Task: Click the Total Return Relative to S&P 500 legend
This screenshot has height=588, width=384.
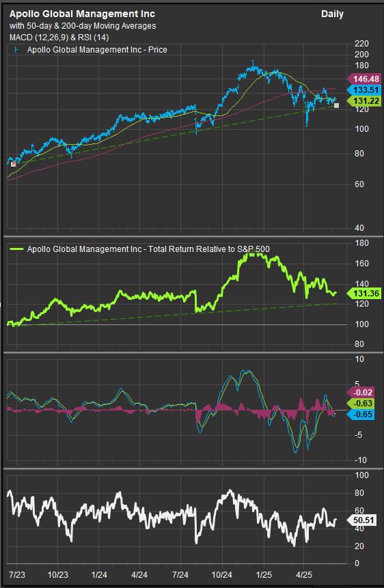Action: 148,249
